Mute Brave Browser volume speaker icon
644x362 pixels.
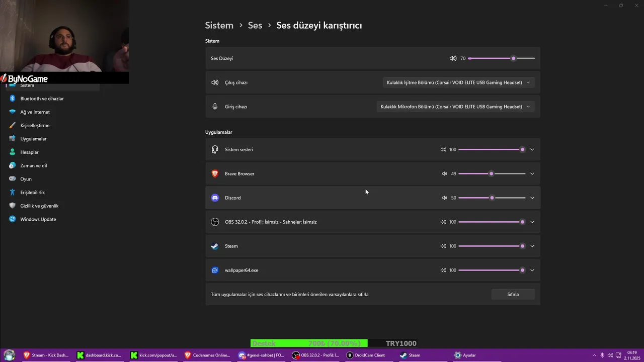point(444,173)
